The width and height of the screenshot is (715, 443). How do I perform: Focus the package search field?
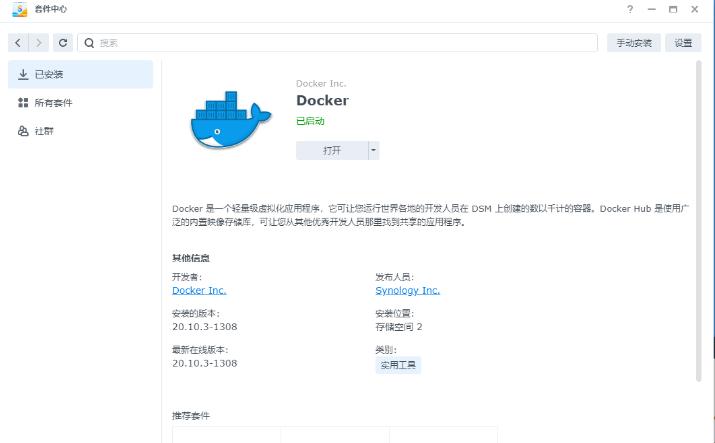[x=337, y=43]
